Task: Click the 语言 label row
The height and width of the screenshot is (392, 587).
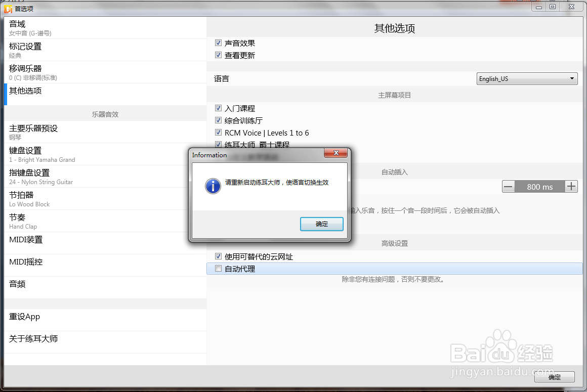Action: tap(395, 78)
